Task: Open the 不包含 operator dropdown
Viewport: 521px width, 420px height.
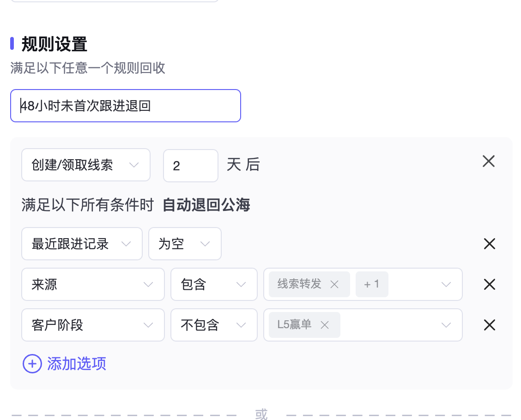Action: [214, 325]
